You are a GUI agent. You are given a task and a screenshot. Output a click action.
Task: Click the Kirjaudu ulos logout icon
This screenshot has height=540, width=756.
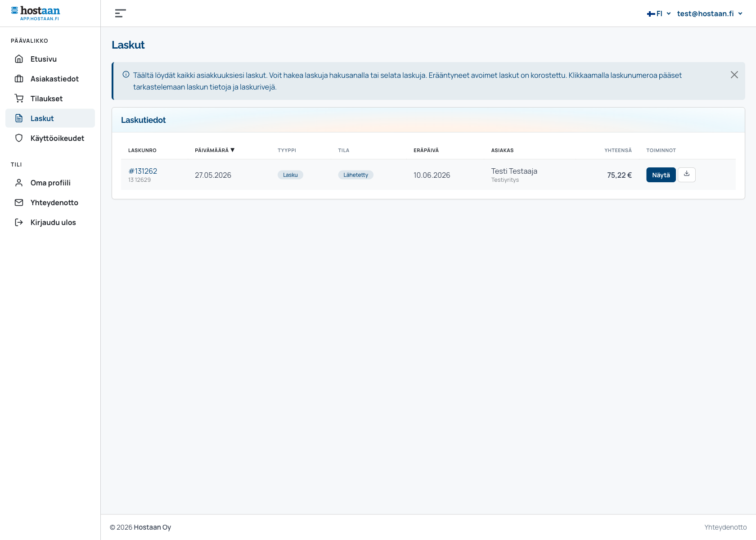[x=19, y=222]
